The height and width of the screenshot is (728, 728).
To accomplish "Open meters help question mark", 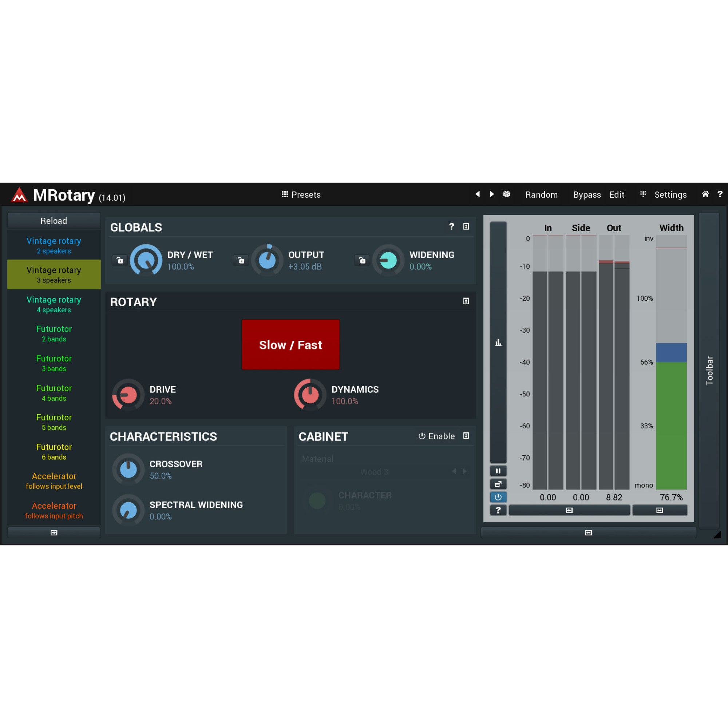I will 498,510.
